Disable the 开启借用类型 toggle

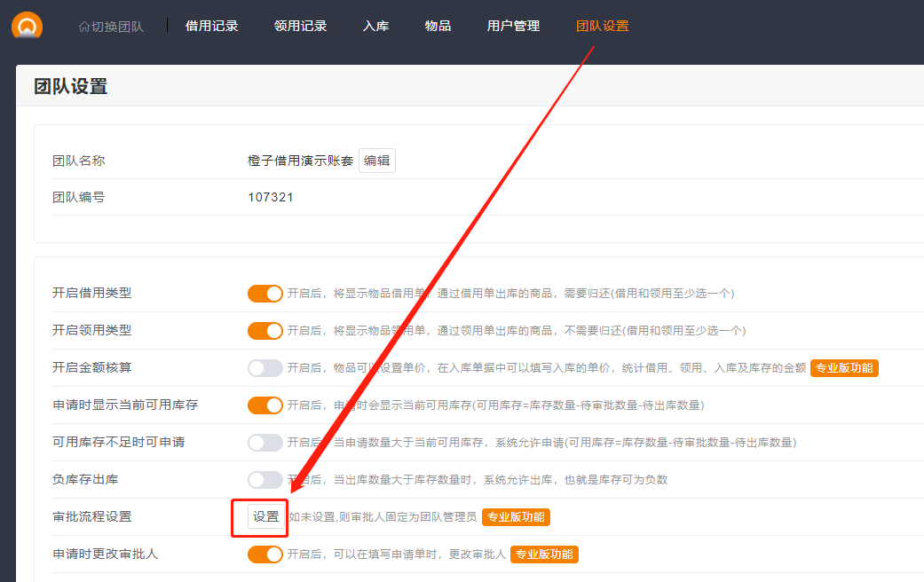point(265,293)
